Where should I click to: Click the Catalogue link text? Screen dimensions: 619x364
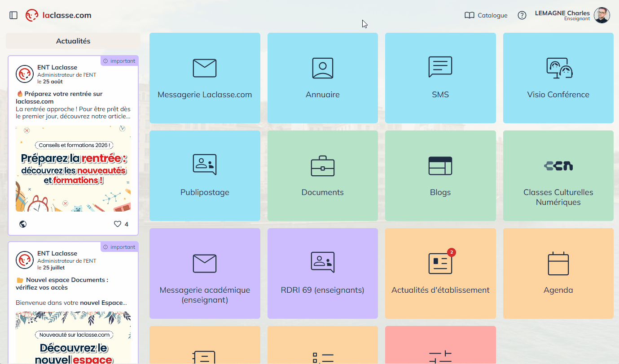coord(492,15)
